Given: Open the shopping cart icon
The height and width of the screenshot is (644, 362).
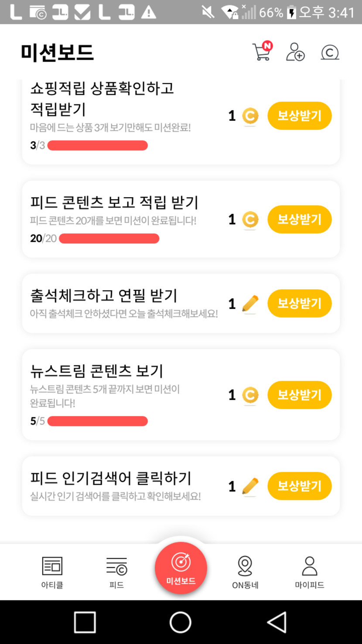Looking at the screenshot, I should tap(262, 52).
